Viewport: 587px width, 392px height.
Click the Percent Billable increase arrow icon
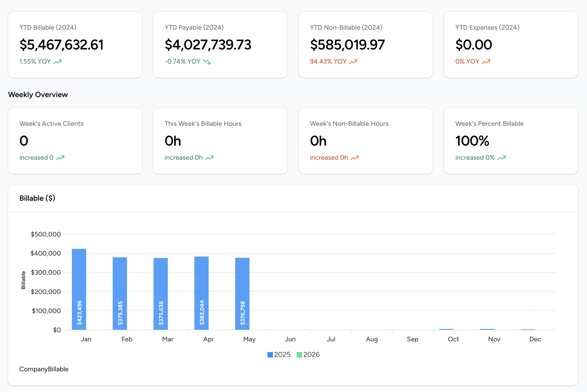[502, 158]
